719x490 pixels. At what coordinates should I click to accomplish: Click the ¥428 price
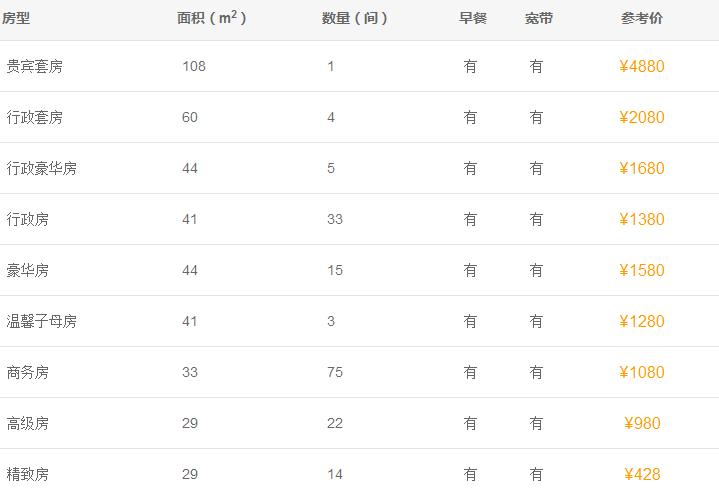(641, 474)
